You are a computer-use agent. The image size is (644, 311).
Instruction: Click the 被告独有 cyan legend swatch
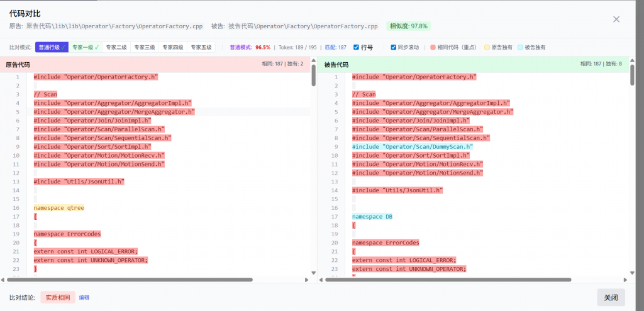[x=520, y=47]
